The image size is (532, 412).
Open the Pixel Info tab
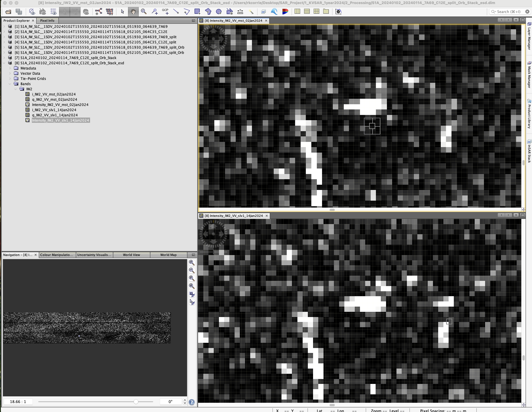pyautogui.click(x=47, y=21)
